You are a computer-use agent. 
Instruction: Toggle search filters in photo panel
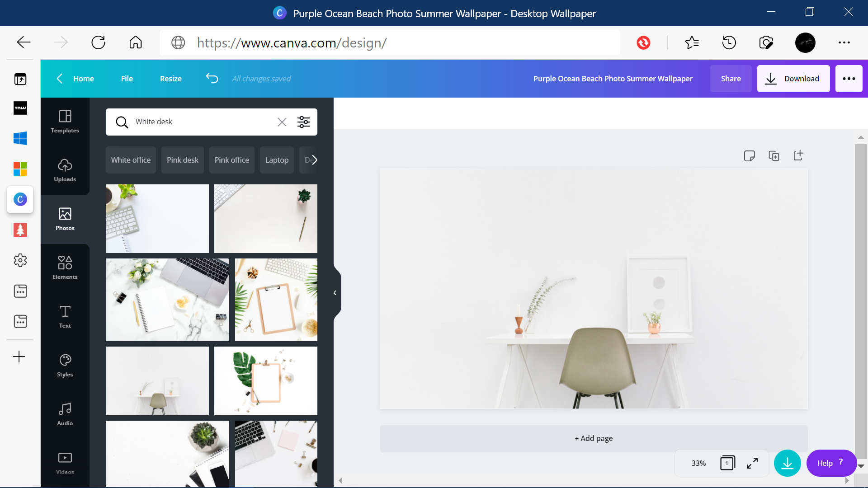(x=304, y=122)
